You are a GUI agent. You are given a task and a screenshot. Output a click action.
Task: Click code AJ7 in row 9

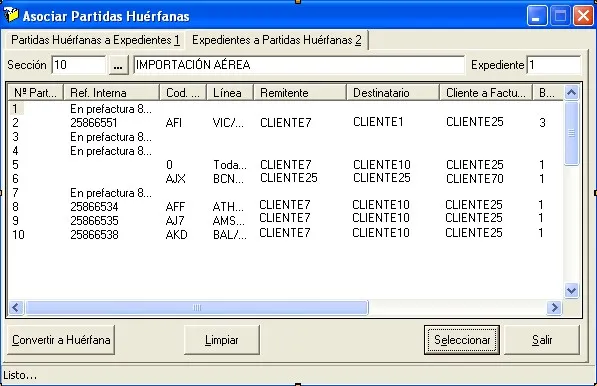click(x=175, y=220)
